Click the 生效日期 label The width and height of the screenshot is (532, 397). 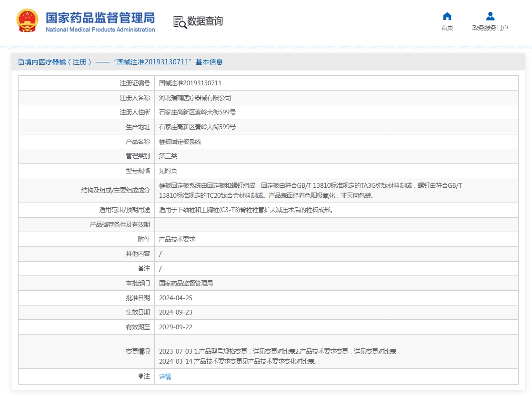click(138, 312)
